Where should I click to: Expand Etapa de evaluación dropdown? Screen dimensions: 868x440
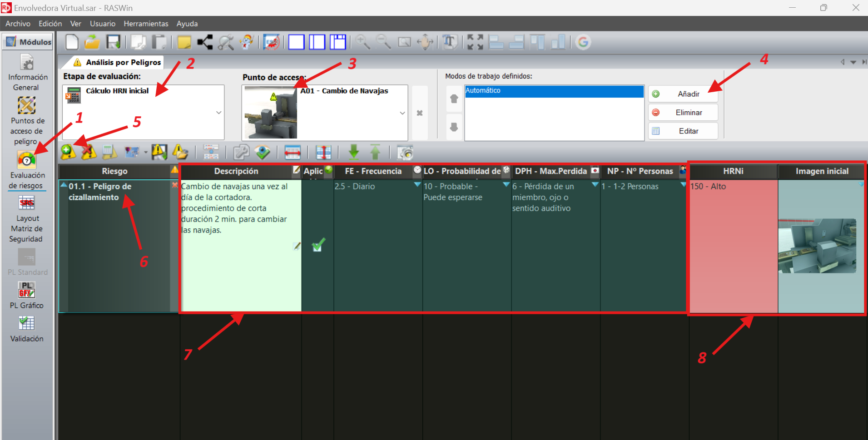tap(218, 113)
